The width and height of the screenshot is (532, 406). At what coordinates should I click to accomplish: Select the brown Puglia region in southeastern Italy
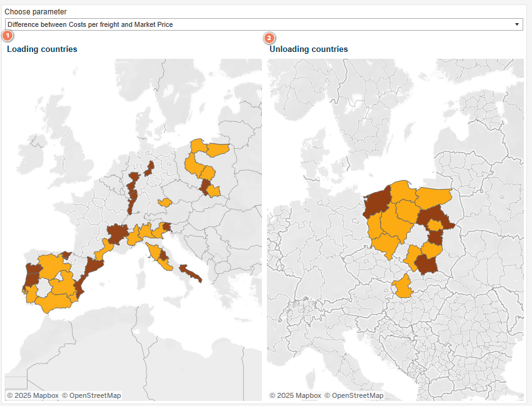coord(190,273)
